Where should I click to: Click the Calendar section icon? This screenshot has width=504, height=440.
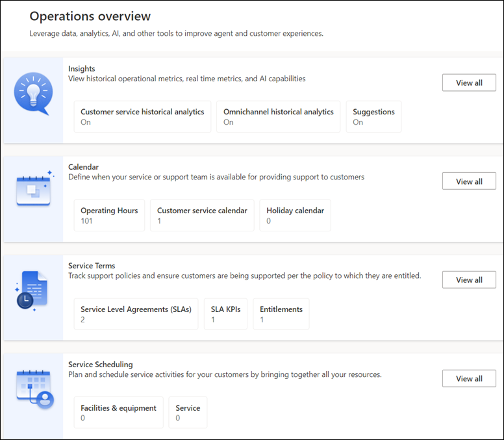33,189
